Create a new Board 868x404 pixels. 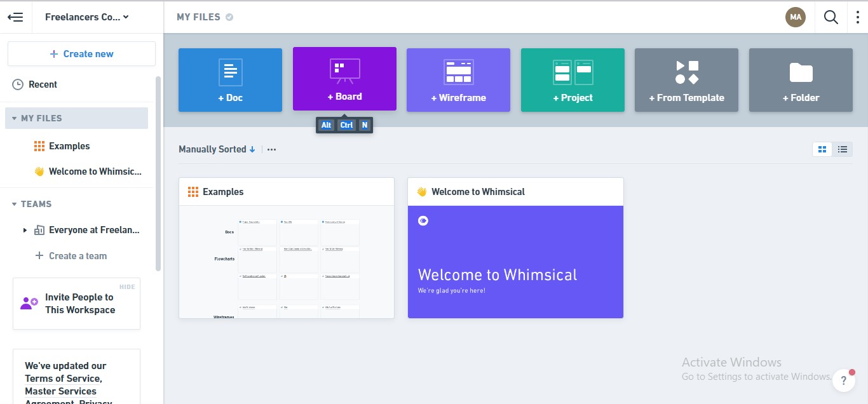(x=344, y=79)
